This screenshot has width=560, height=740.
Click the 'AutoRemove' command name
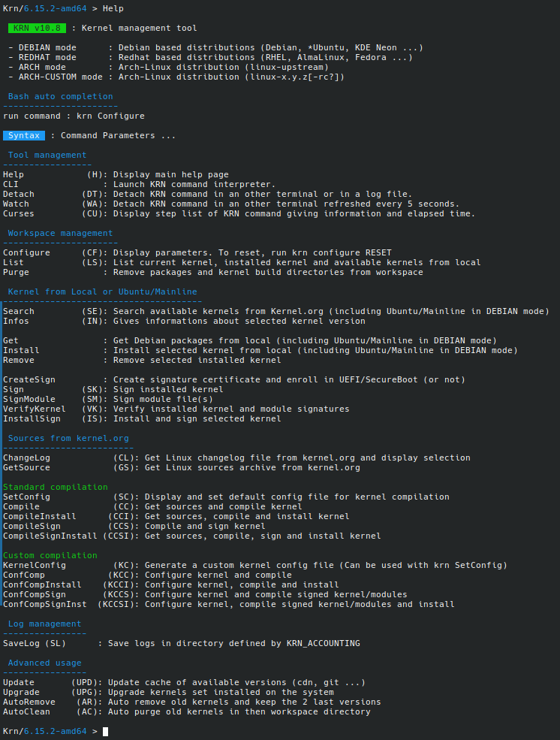[x=29, y=702]
